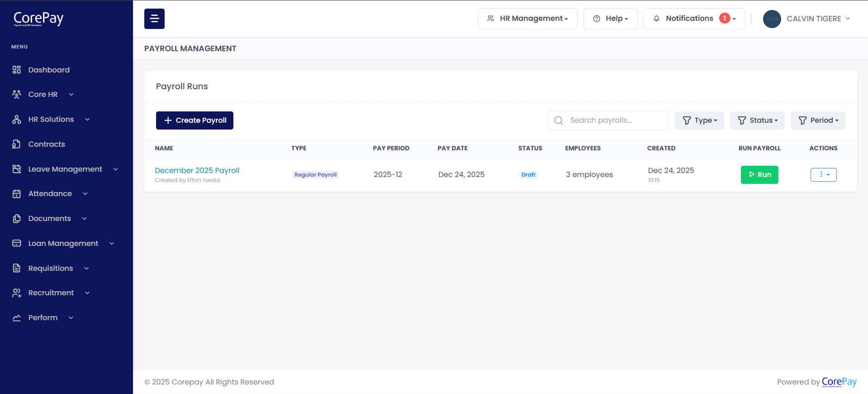Image resolution: width=868 pixels, height=394 pixels.
Task: Click the Perform chart icon
Action: (17, 317)
